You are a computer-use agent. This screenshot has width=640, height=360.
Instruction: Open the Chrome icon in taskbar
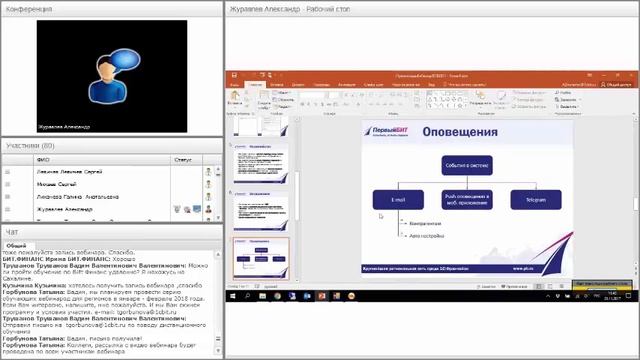(278, 296)
